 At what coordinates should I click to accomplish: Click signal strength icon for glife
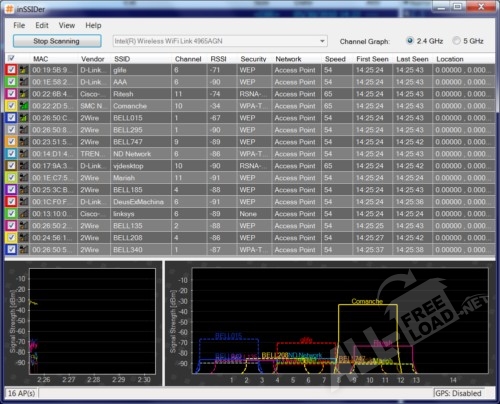coord(24,70)
